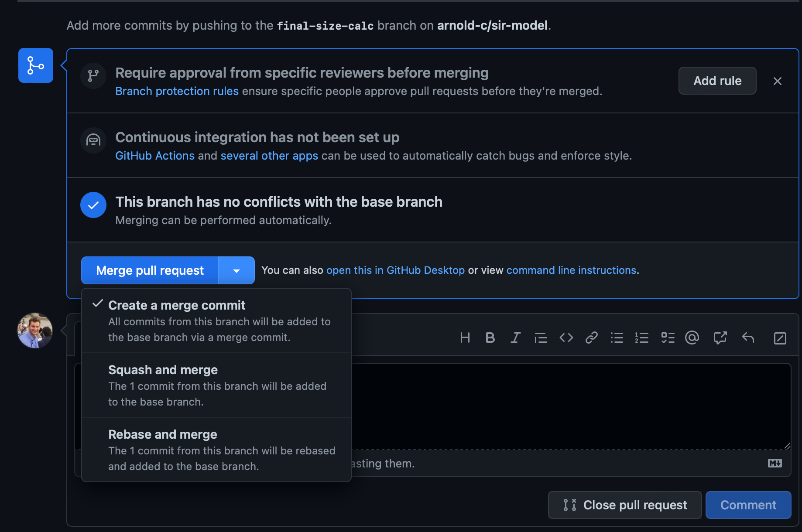Screen dimensions: 802x532
Task: Dismiss the branch protection suggestion
Action: tap(777, 81)
